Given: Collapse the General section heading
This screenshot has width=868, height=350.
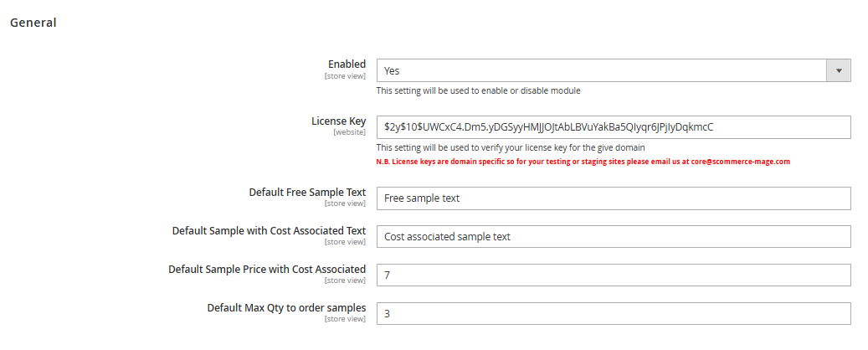Looking at the screenshot, I should pos(33,23).
